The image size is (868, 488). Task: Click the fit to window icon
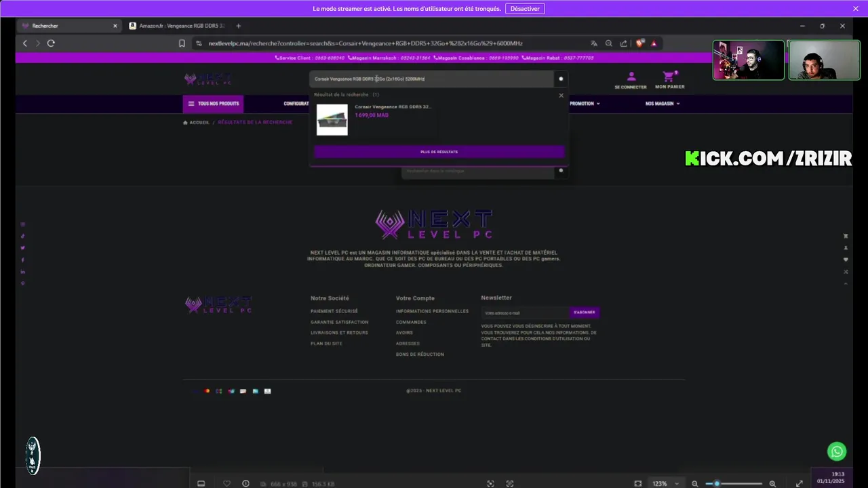pos(637,483)
